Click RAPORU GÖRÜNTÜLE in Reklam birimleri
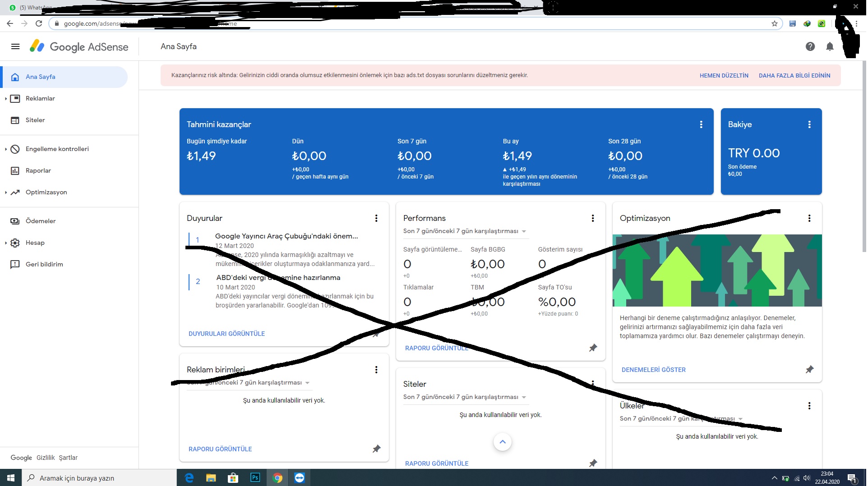Viewport: 868px width, 486px height. (220, 449)
